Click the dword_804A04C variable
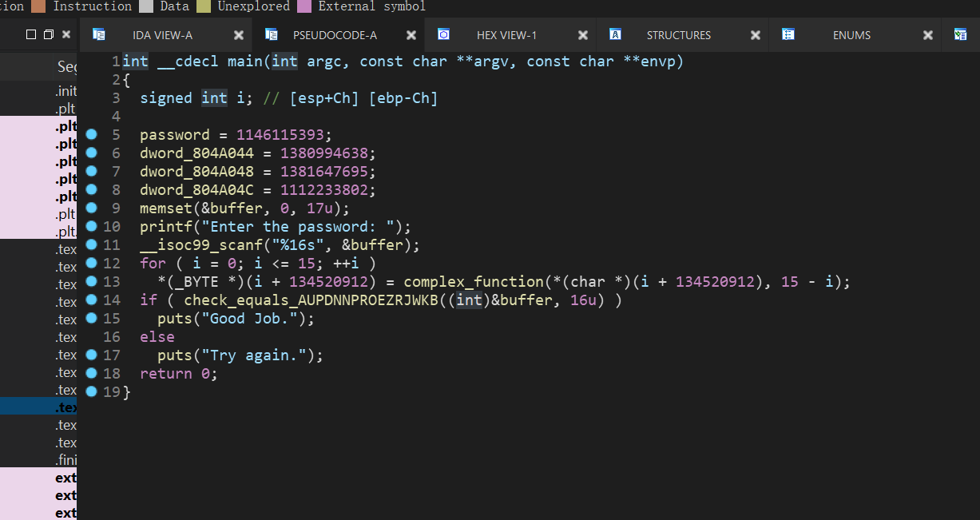Image resolution: width=980 pixels, height=520 pixels. click(x=196, y=189)
